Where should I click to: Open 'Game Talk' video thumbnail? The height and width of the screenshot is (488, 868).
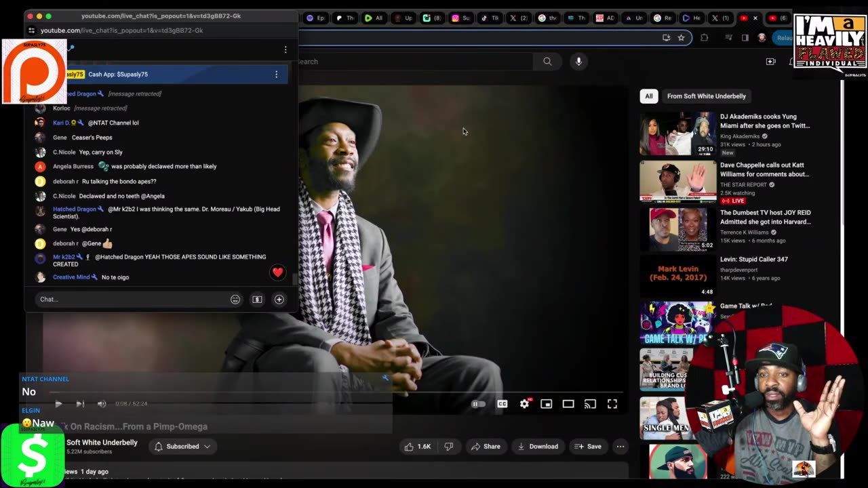pos(677,323)
